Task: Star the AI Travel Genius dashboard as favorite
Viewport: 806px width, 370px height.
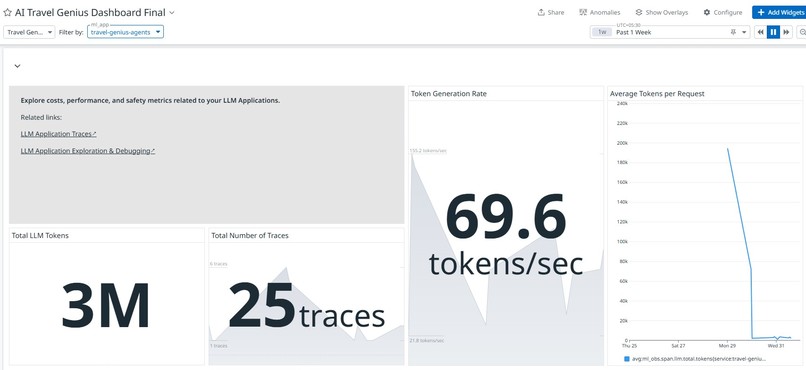Action: click(7, 12)
